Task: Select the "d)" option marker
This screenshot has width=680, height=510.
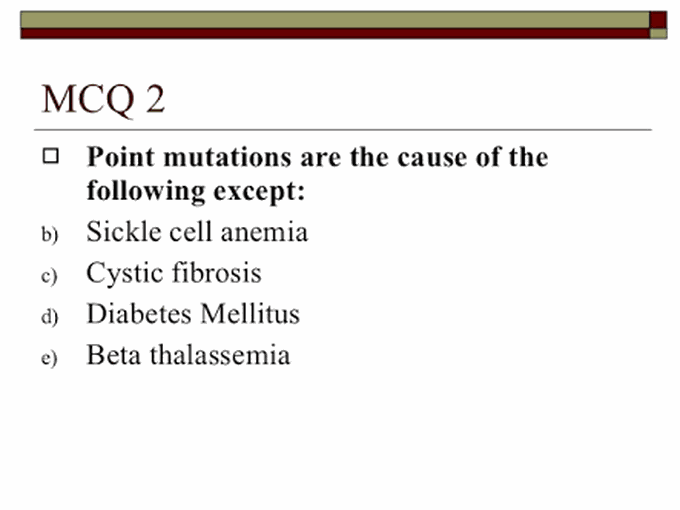Action: (x=49, y=317)
